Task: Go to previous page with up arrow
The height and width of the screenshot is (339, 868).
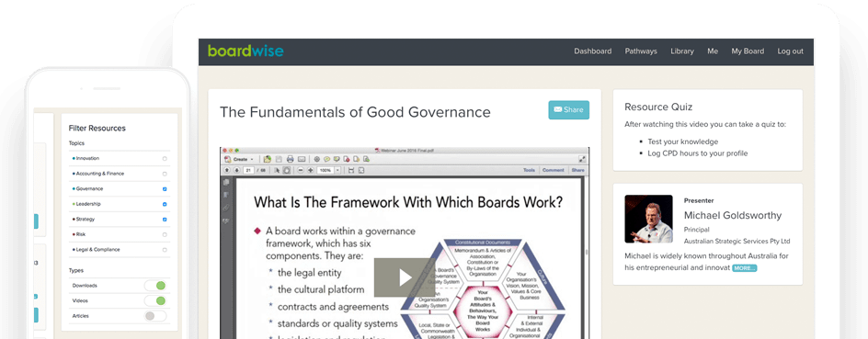Action: tap(227, 170)
